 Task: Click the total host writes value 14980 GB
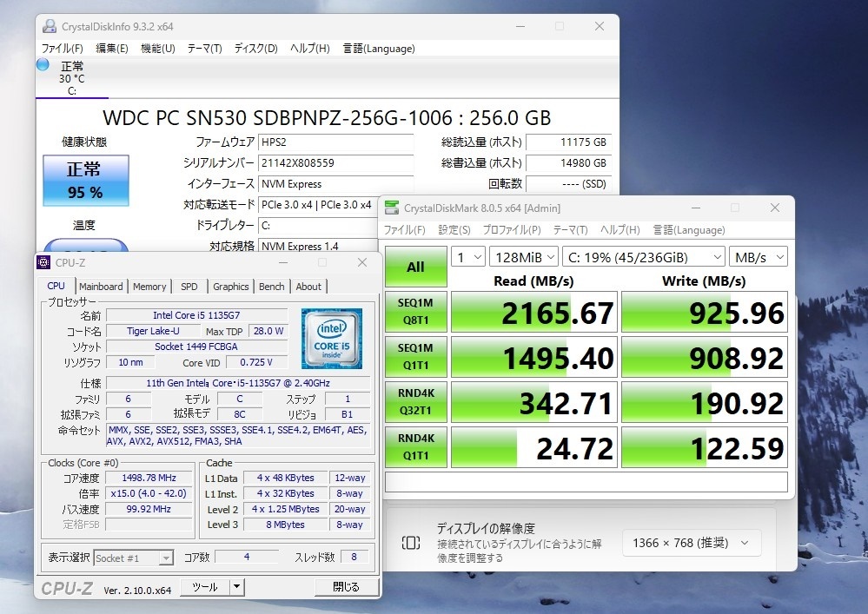click(x=568, y=163)
